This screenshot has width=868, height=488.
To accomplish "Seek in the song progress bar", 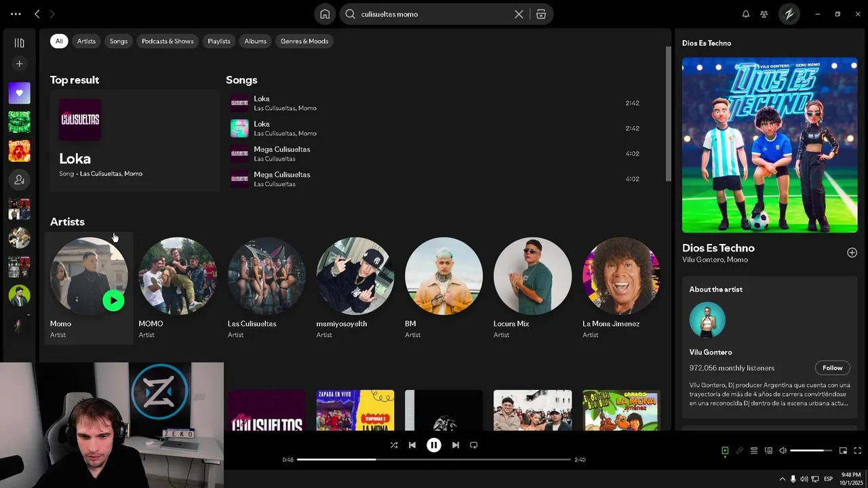I will click(434, 460).
